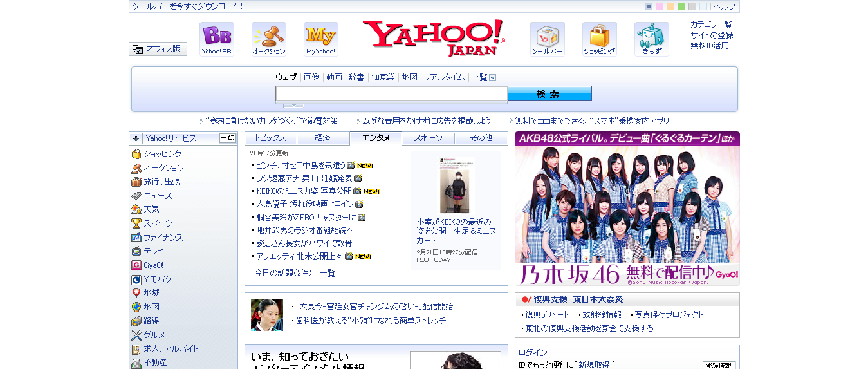Open the きっず robot icon
This screenshot has height=369, width=868.
652,39
